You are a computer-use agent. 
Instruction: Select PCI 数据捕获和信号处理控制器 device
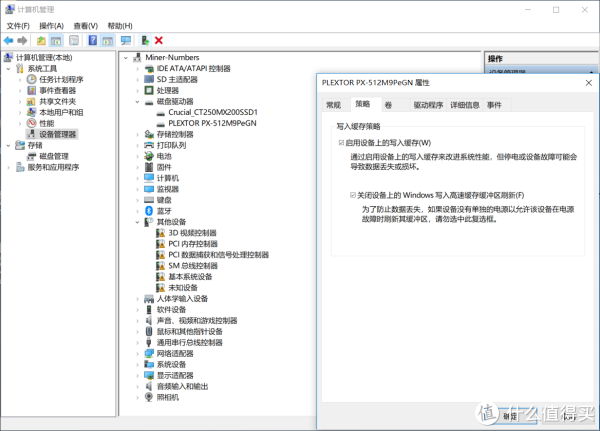(x=218, y=255)
